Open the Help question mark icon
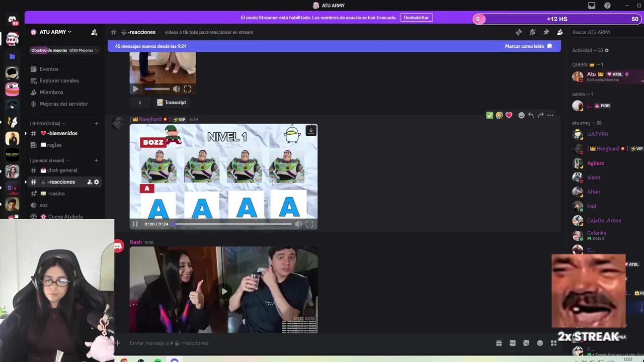The width and height of the screenshot is (644, 362). point(607,6)
